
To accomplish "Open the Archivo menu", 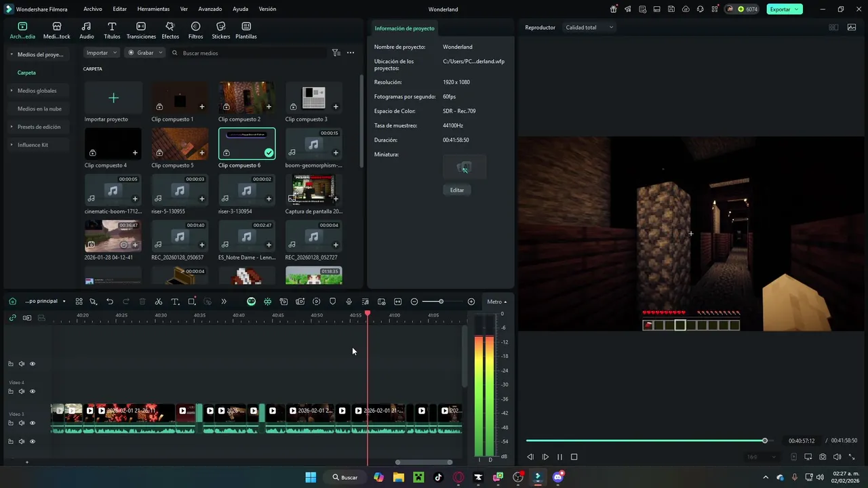I will [92, 9].
